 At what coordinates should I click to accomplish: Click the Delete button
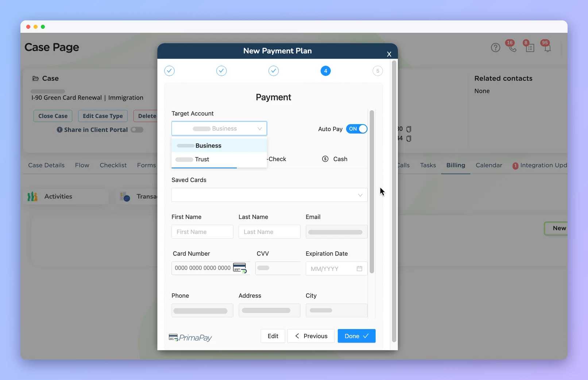(x=146, y=116)
